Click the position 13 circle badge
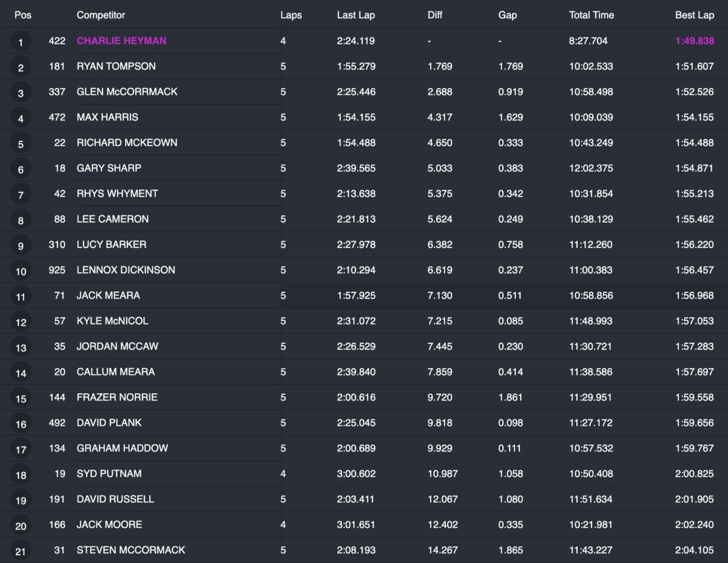The width and height of the screenshot is (728, 563). point(21,348)
